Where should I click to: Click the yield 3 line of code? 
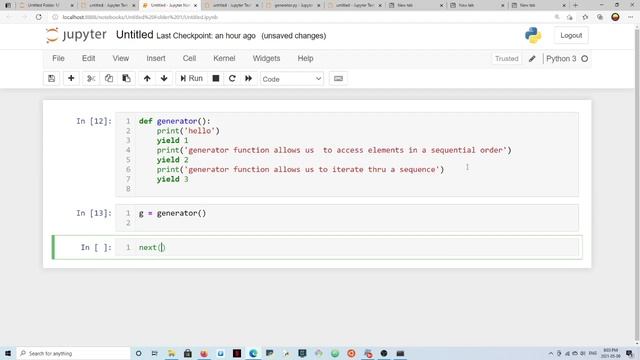pyautogui.click(x=172, y=179)
